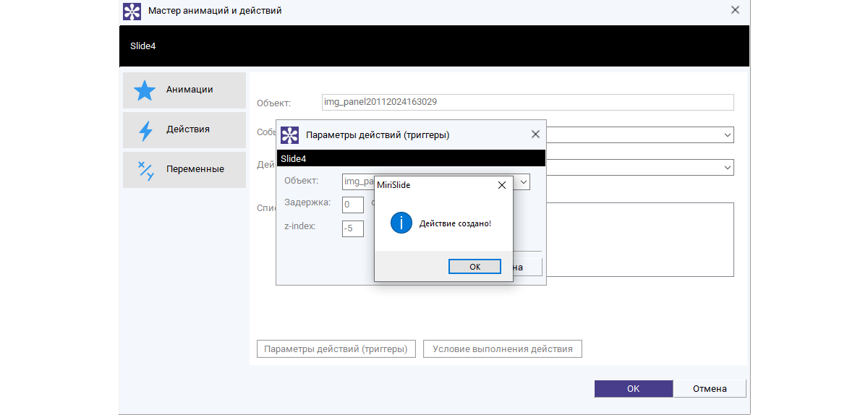Open 'Параметры действий (триггеры)' button at bottom
This screenshot has width=868, height=415.
(x=336, y=349)
